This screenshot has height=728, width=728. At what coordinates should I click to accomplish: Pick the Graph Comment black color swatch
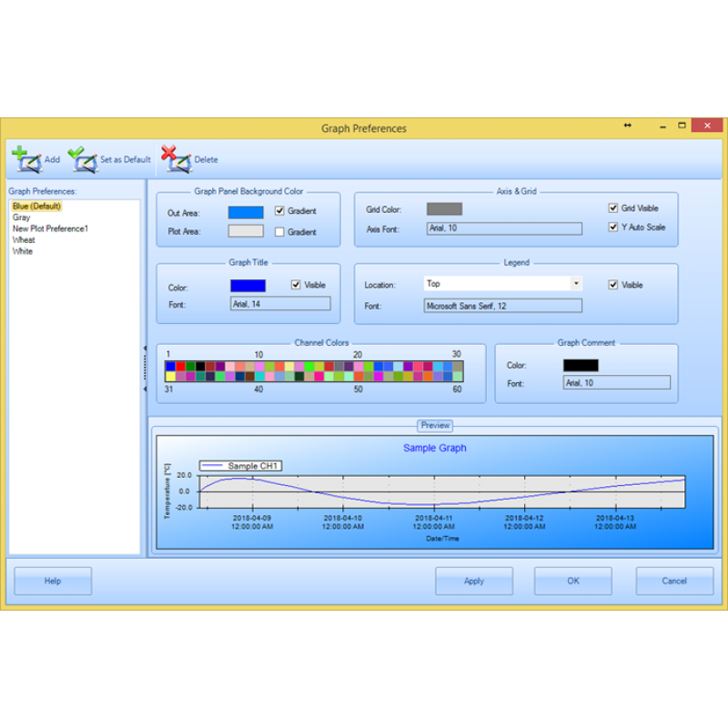(581, 365)
